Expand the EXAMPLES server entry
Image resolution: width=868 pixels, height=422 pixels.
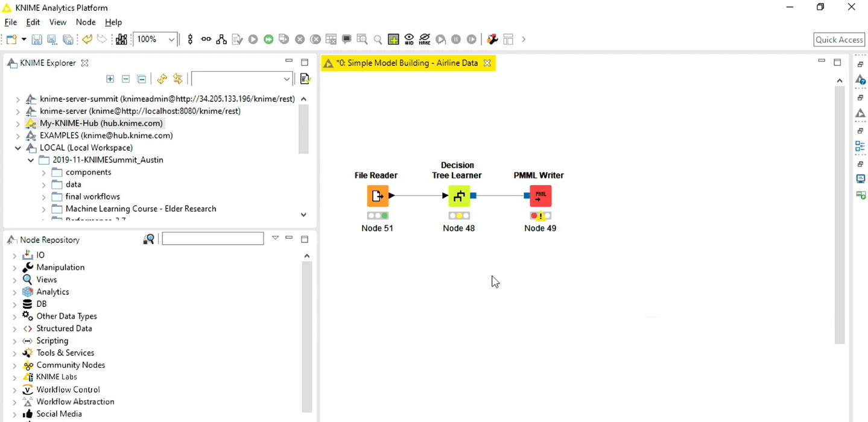pyautogui.click(x=17, y=136)
